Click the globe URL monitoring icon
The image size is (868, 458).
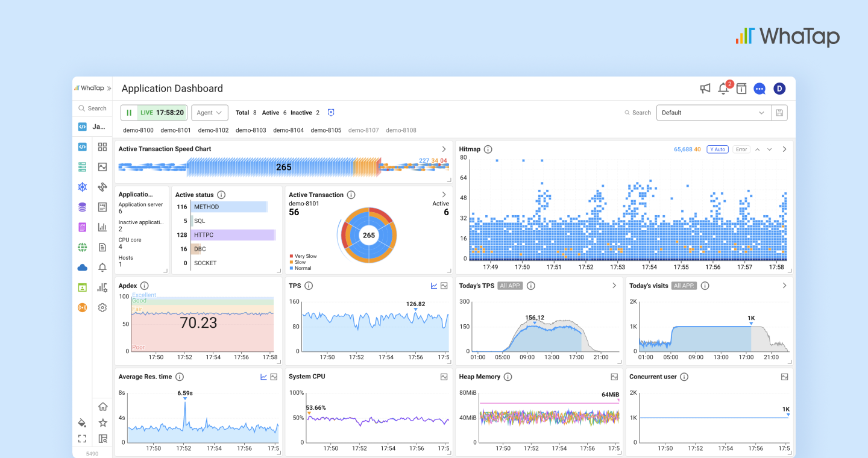[82, 247]
